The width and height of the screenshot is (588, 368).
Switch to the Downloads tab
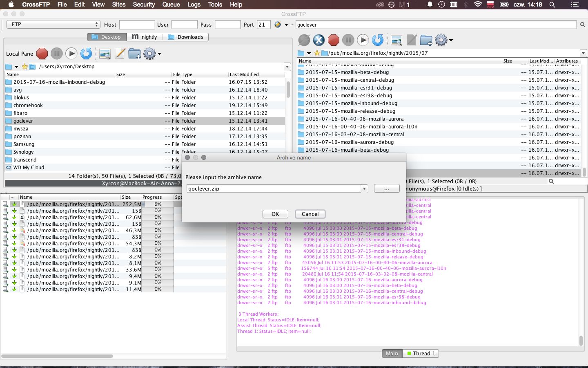click(185, 37)
